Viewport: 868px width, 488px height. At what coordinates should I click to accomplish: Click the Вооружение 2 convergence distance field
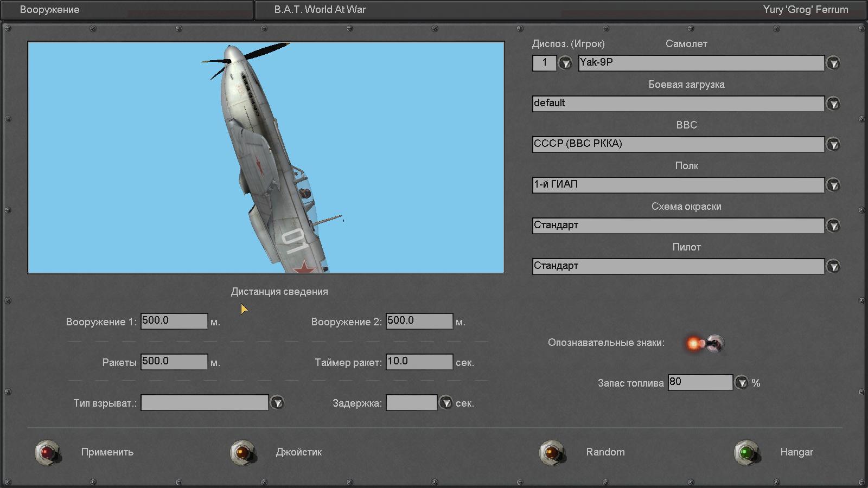click(x=419, y=321)
